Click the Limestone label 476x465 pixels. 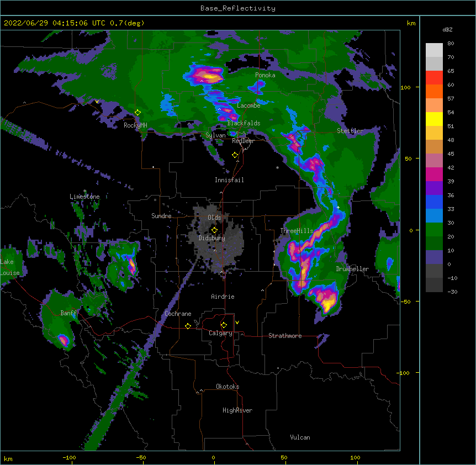pos(84,197)
